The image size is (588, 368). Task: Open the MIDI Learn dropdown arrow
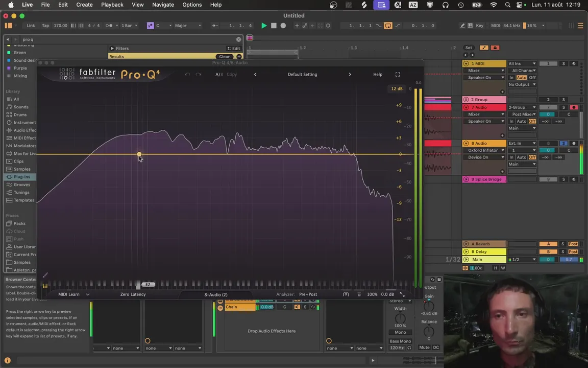[x=88, y=294]
